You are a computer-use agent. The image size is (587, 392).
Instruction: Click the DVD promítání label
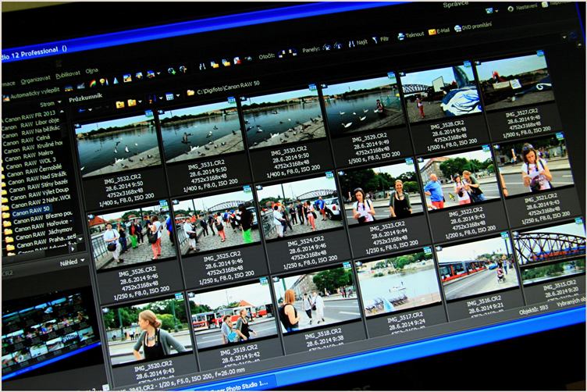[x=477, y=27]
